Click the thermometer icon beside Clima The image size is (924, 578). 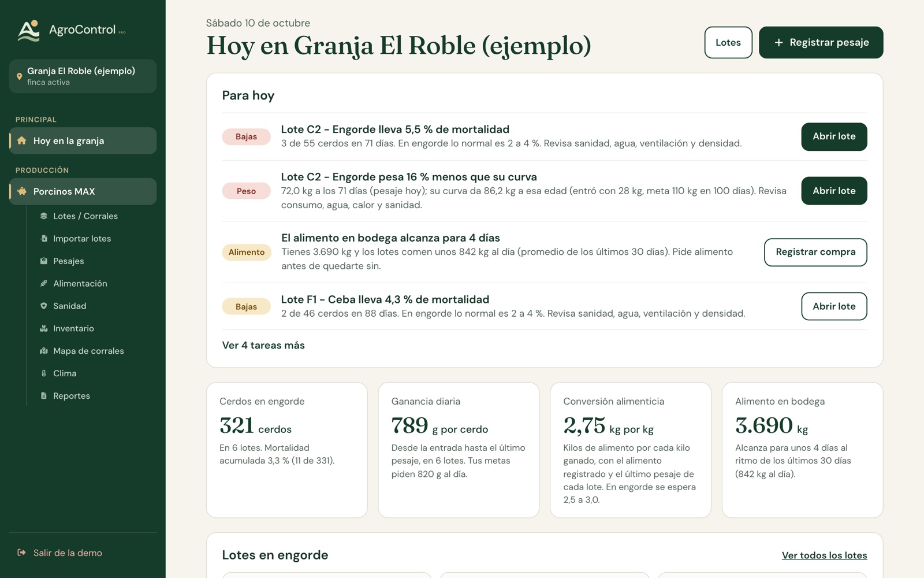tap(43, 373)
